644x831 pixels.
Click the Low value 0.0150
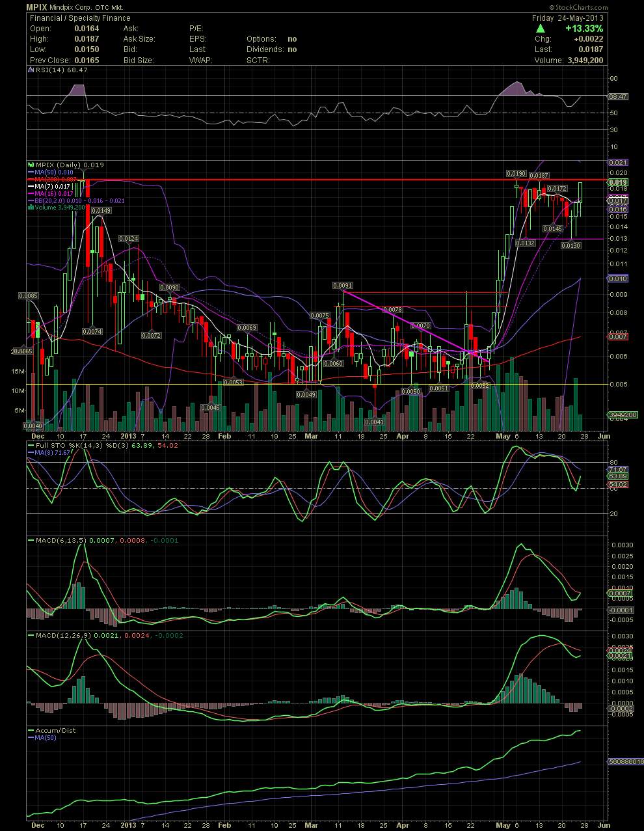click(87, 49)
